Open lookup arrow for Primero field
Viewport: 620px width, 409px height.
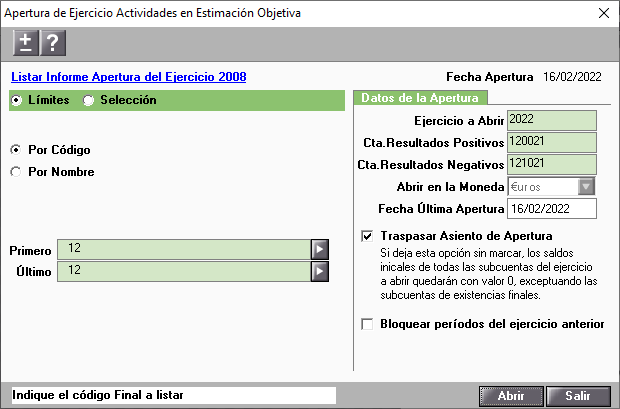320,249
